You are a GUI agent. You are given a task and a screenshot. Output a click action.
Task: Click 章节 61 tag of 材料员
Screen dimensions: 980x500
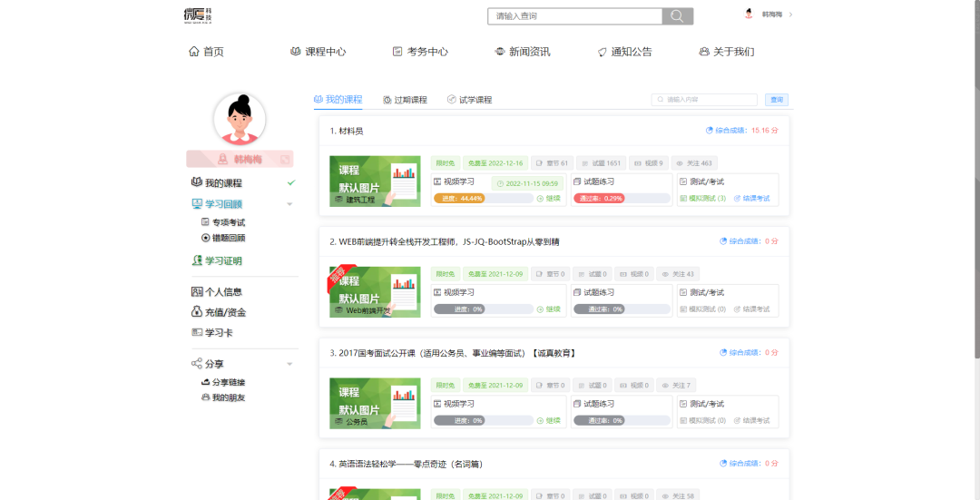552,163
